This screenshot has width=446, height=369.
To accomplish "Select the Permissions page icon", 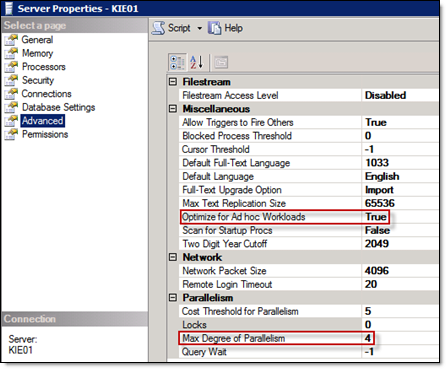I will click(11, 134).
